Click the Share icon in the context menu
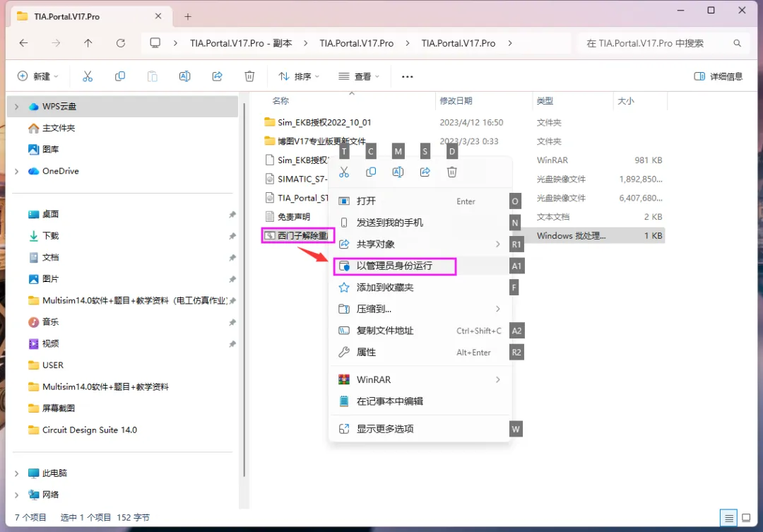This screenshot has width=763, height=532. click(x=425, y=172)
